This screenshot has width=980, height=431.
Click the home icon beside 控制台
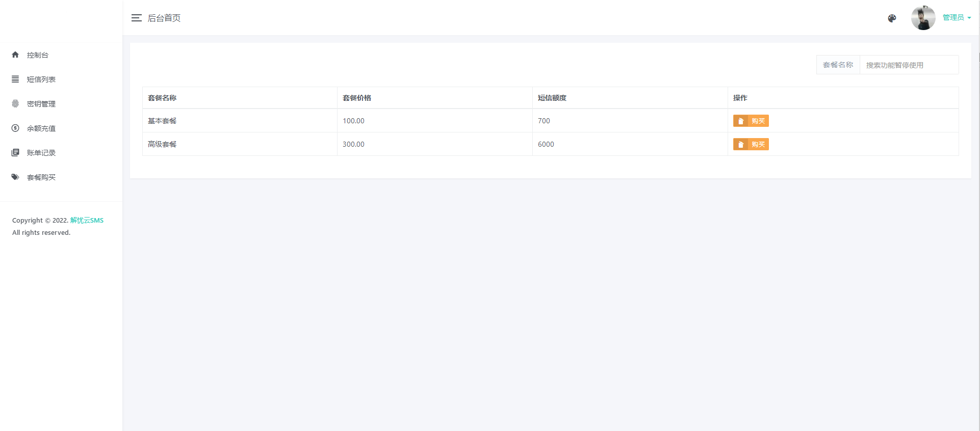click(x=15, y=55)
